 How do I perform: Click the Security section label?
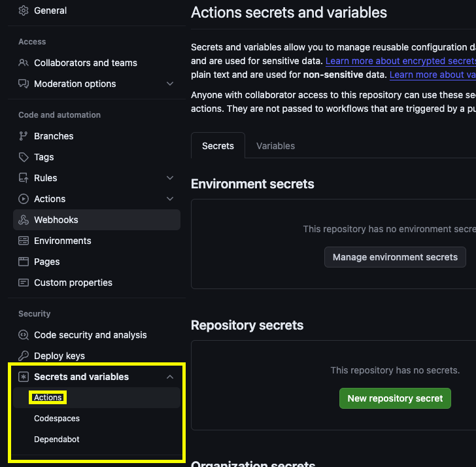[x=34, y=314]
